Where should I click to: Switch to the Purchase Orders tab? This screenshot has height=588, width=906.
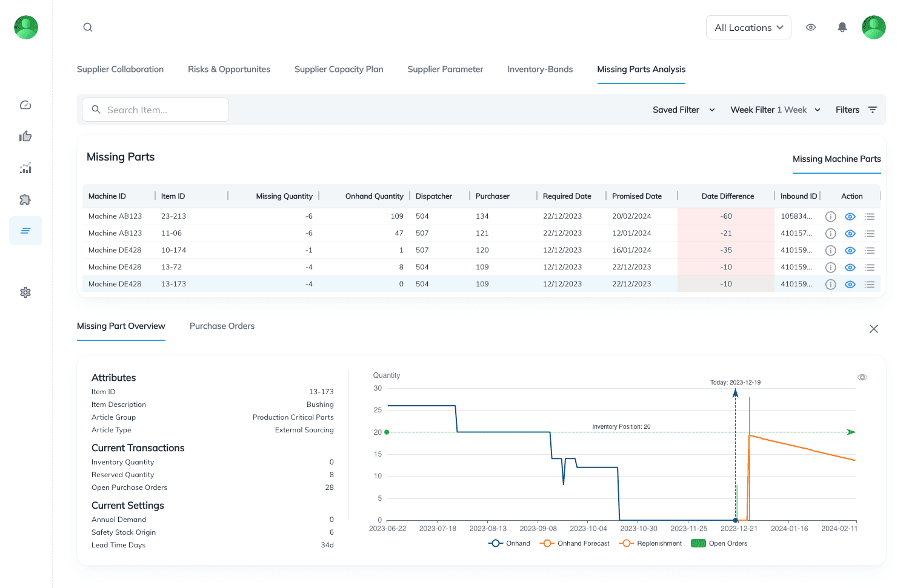click(222, 326)
